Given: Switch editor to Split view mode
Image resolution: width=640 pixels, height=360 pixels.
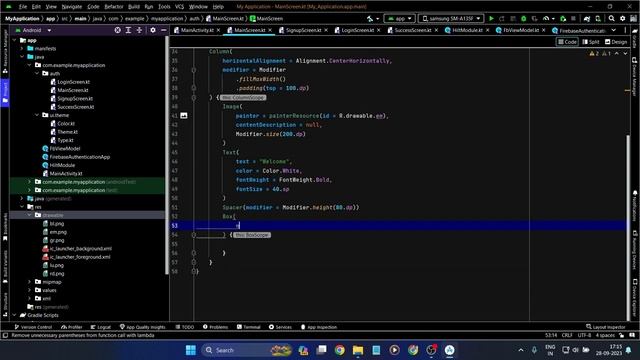Looking at the screenshot, I should [591, 42].
